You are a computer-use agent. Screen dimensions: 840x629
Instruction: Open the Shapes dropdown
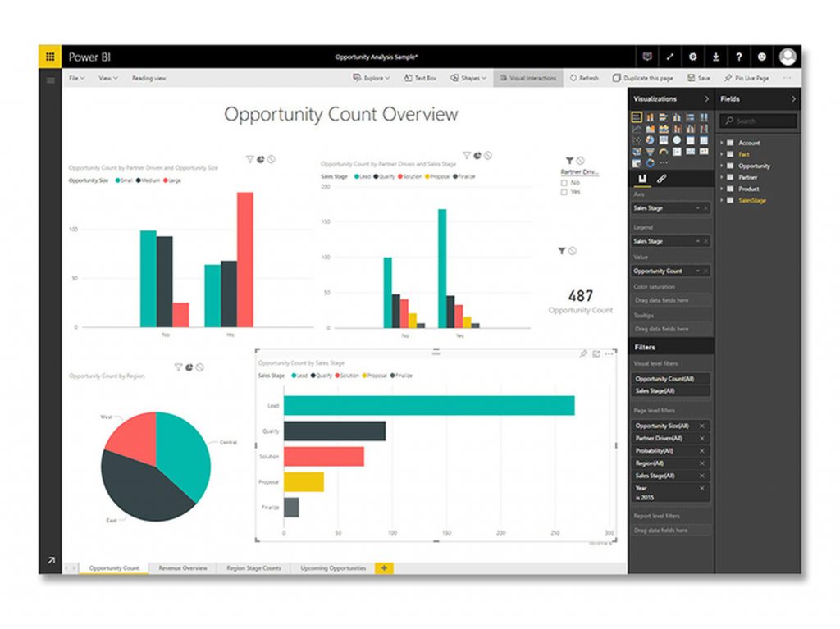[x=468, y=79]
